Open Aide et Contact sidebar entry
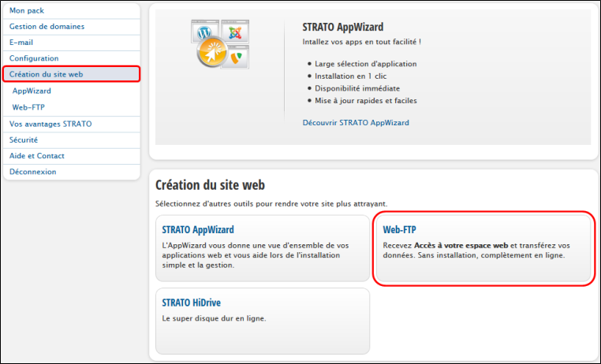 pyautogui.click(x=71, y=156)
